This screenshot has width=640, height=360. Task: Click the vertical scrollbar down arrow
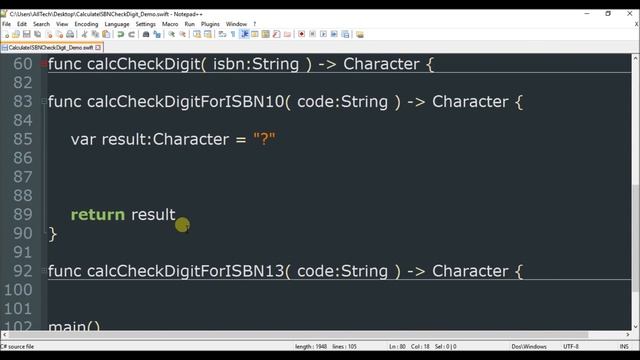tap(636, 326)
